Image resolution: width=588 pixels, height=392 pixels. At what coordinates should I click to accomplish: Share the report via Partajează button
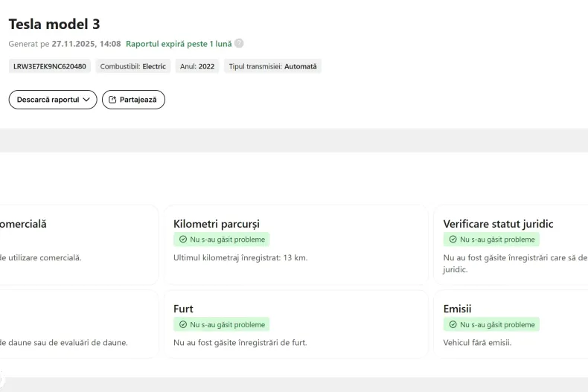(133, 100)
